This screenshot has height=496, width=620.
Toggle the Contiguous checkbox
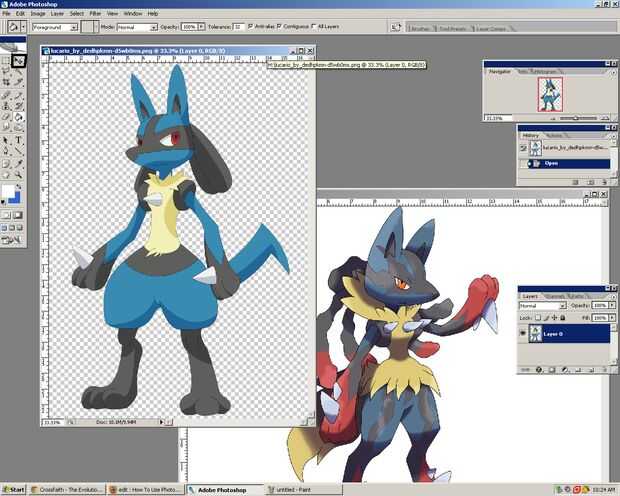pyautogui.click(x=279, y=27)
